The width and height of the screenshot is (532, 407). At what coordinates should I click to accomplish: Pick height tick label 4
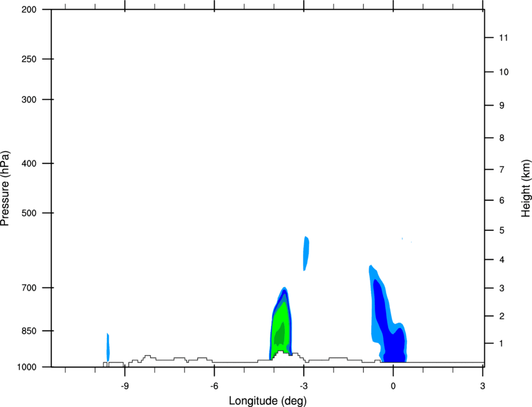(502, 260)
